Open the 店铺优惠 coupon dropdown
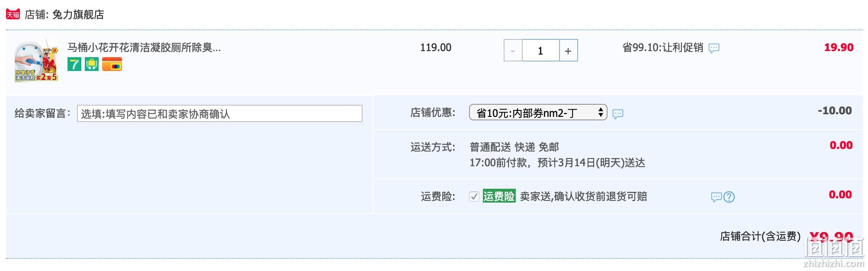Screen dimensions: 868x271 point(538,113)
